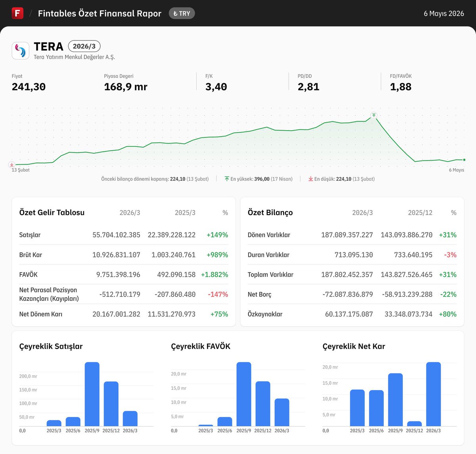Click the Net Dönem Karı value 20.167.001.282
Viewport: 476px width, 454px height.
coord(116,314)
